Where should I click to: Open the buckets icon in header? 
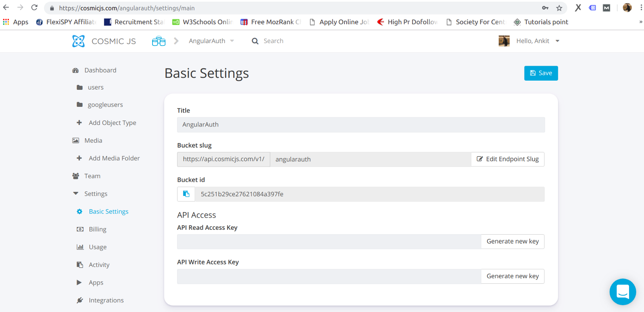159,41
